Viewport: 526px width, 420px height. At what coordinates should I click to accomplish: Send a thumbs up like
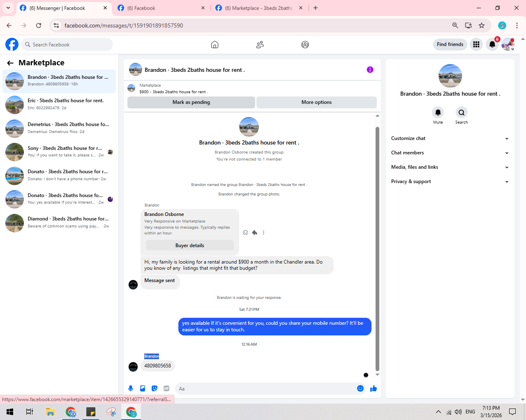click(x=374, y=388)
